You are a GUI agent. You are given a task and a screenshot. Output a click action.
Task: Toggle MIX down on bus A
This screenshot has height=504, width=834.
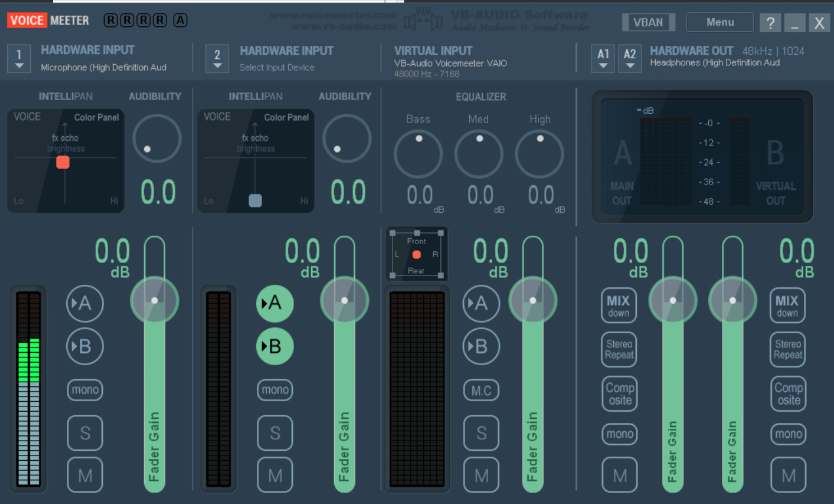[x=618, y=306]
